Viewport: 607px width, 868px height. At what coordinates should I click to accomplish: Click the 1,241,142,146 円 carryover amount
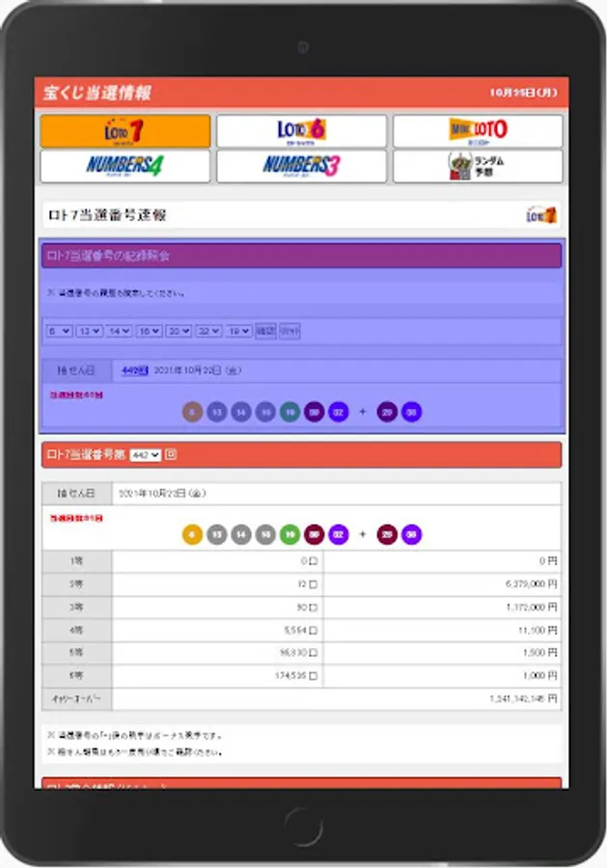pyautogui.click(x=523, y=699)
